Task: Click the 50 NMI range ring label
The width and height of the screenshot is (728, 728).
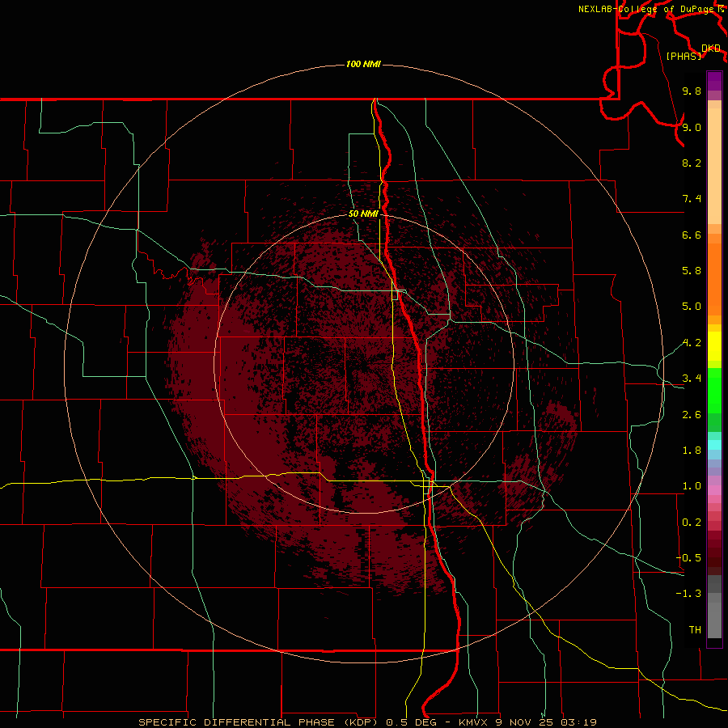Action: tap(363, 214)
